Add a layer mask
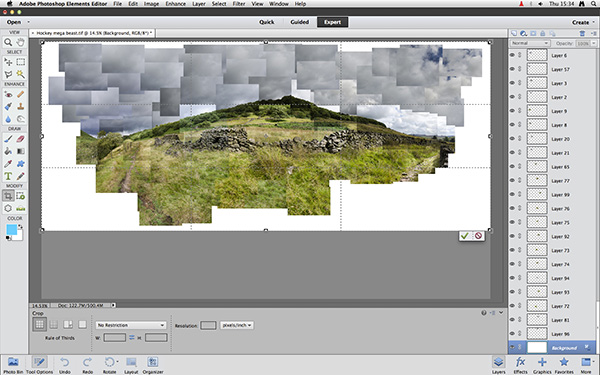The image size is (600, 375). pyautogui.click(x=533, y=33)
